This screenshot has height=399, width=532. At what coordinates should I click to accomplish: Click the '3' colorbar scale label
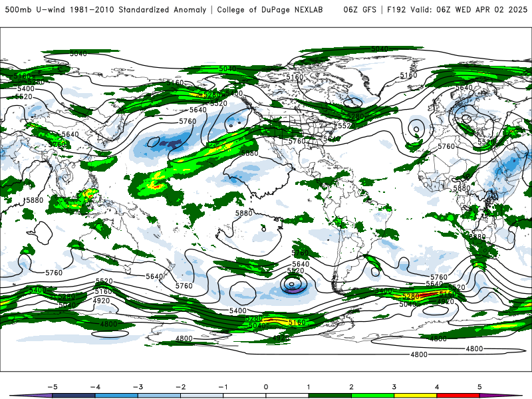[x=394, y=387]
